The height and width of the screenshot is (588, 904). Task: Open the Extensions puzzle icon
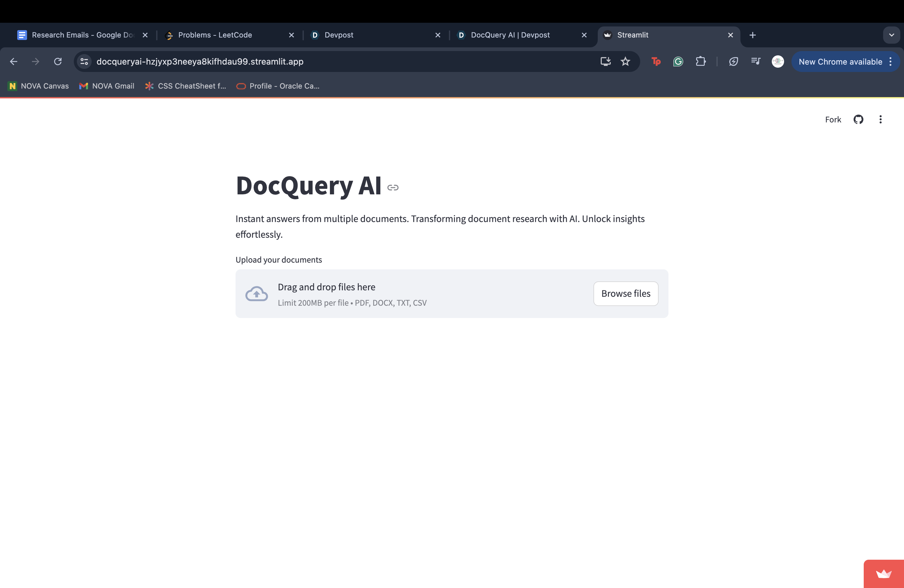click(700, 62)
